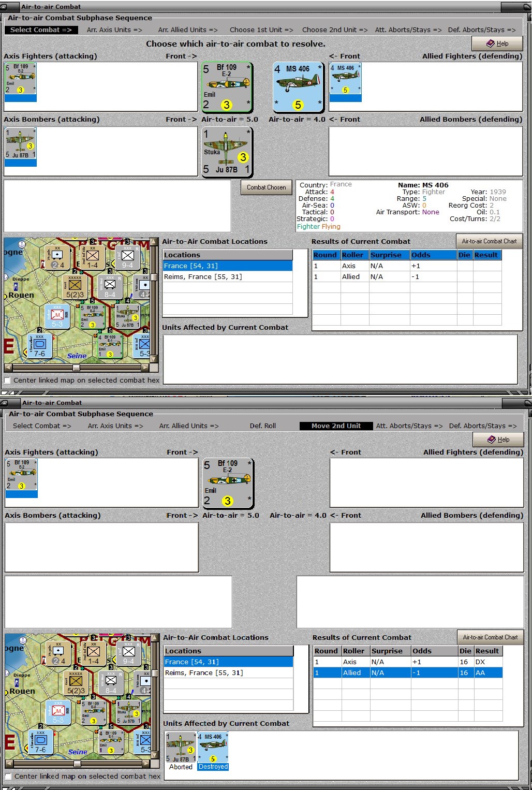Click the Stuka counter on lower map
The height and width of the screenshot is (790, 532).
point(128,713)
